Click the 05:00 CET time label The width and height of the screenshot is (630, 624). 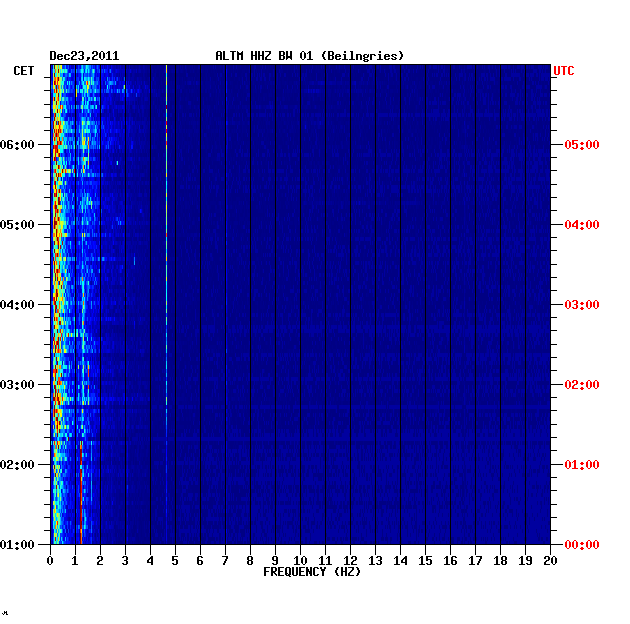tap(17, 225)
